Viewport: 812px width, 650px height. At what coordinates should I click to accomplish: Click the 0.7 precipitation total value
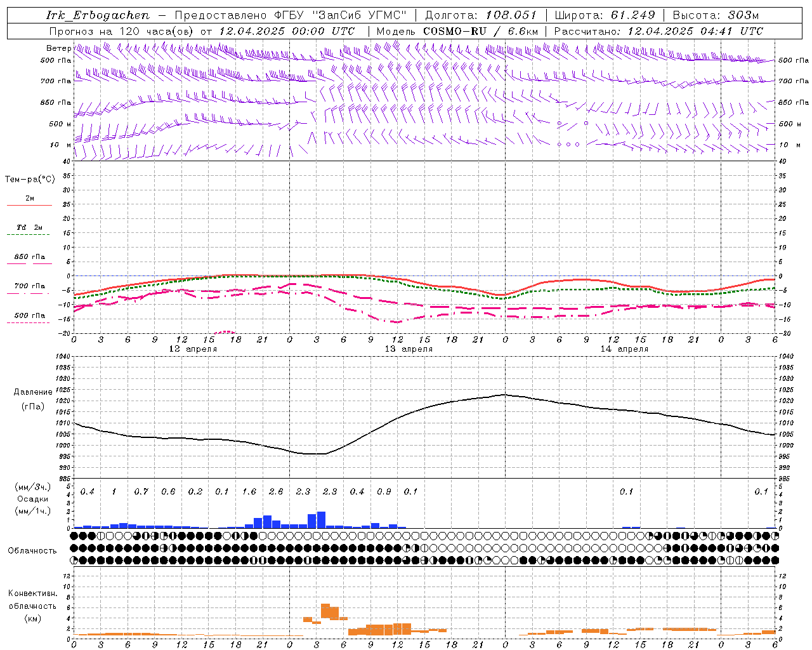pyautogui.click(x=141, y=492)
